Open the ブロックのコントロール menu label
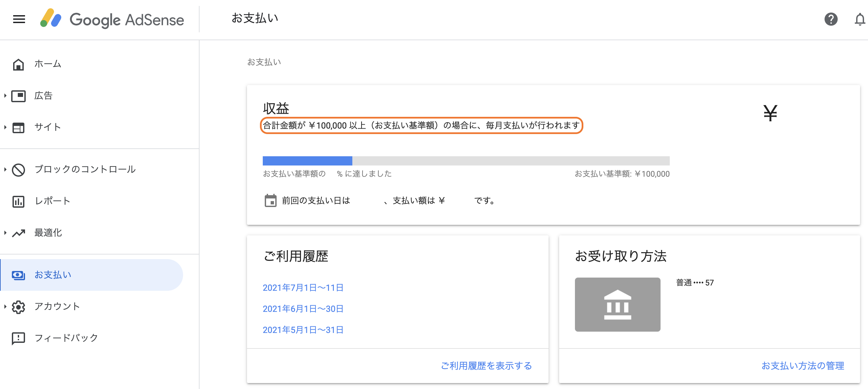868x389 pixels. (x=85, y=169)
